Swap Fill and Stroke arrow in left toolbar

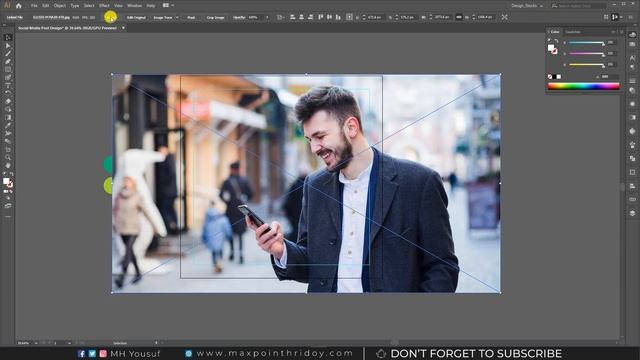pos(11,174)
